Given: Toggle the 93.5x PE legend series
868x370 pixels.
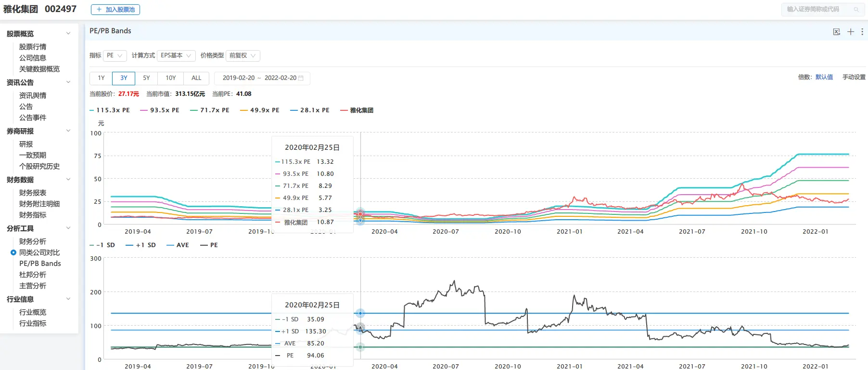Looking at the screenshot, I should pos(160,110).
